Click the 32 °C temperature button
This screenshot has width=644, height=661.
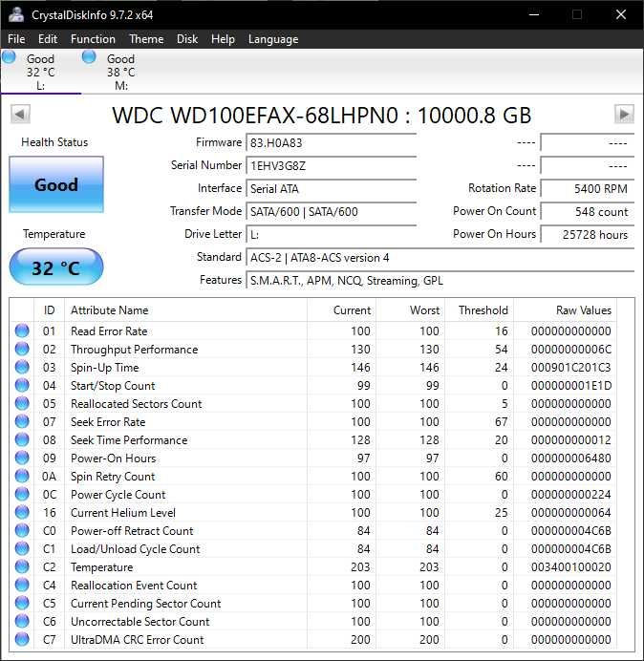pos(56,267)
